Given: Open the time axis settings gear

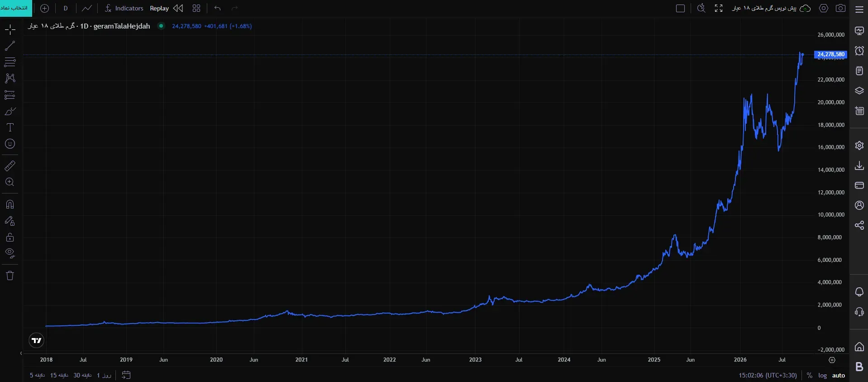Looking at the screenshot, I should [x=832, y=360].
